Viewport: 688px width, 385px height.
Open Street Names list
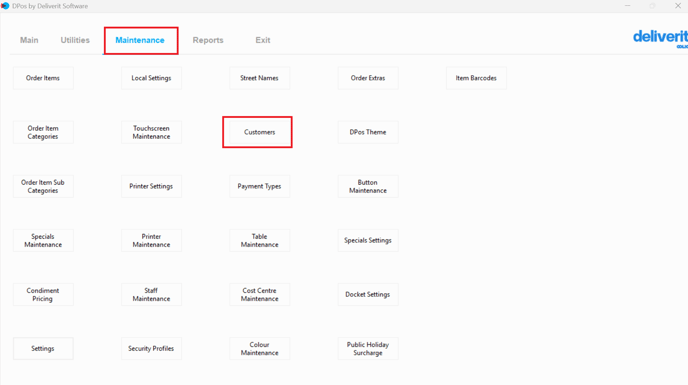click(x=259, y=78)
